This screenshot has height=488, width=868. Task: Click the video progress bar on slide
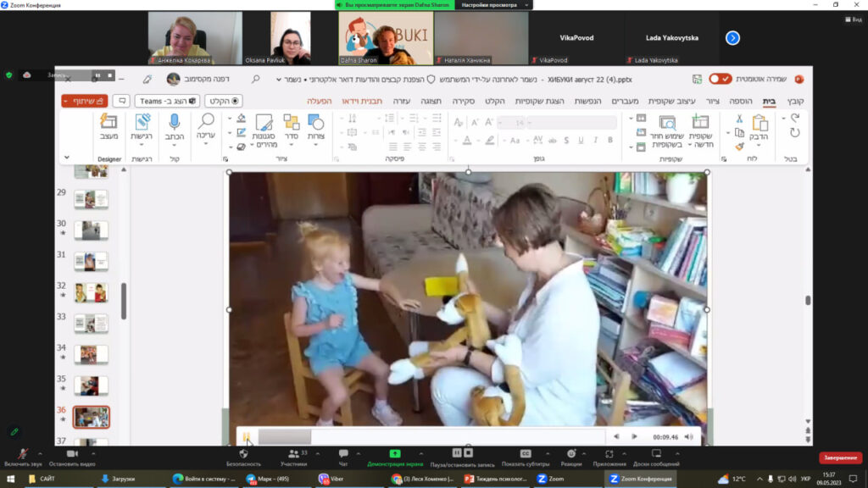pos(424,436)
